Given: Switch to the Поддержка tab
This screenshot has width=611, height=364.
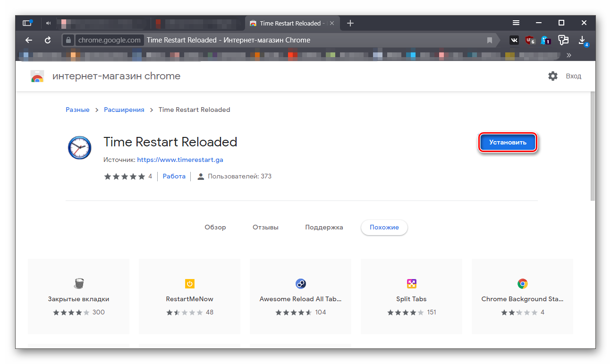Looking at the screenshot, I should tap(324, 227).
